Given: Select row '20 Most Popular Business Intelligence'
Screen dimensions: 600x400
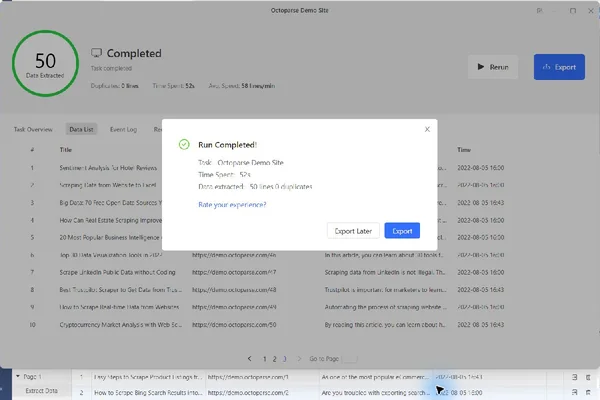Looking at the screenshot, I should 110,237.
